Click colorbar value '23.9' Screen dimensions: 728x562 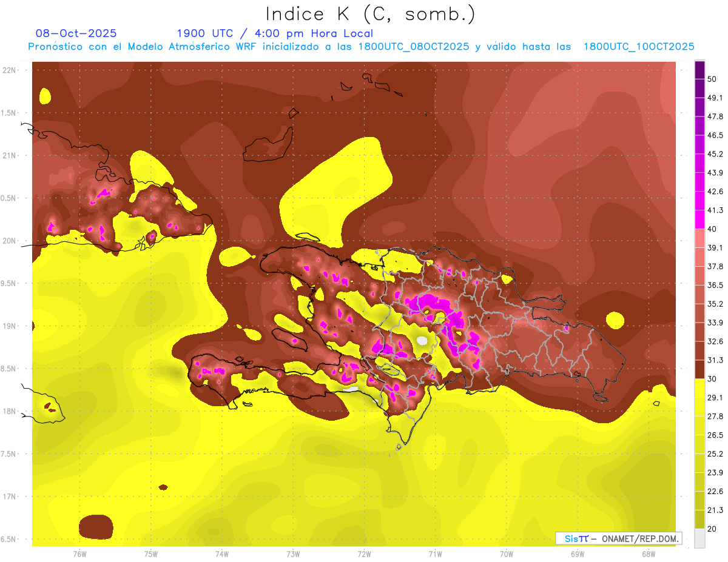click(x=716, y=473)
